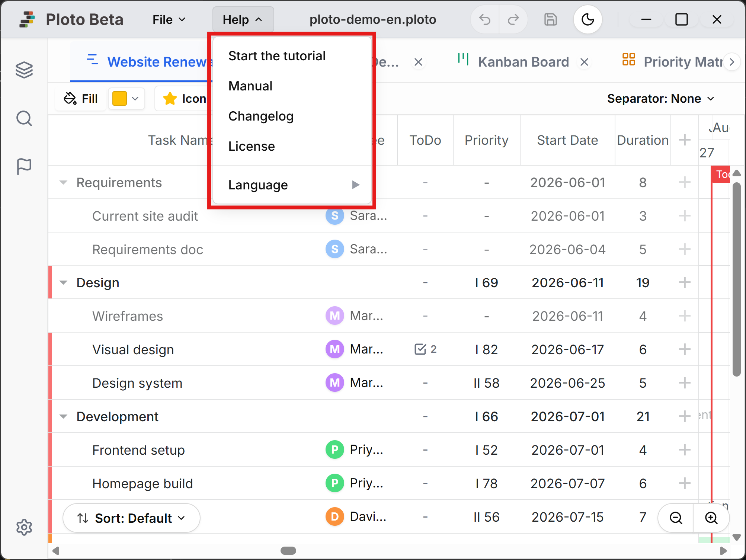Image resolution: width=746 pixels, height=560 pixels.
Task: Click the undo arrow icon
Action: [485, 19]
